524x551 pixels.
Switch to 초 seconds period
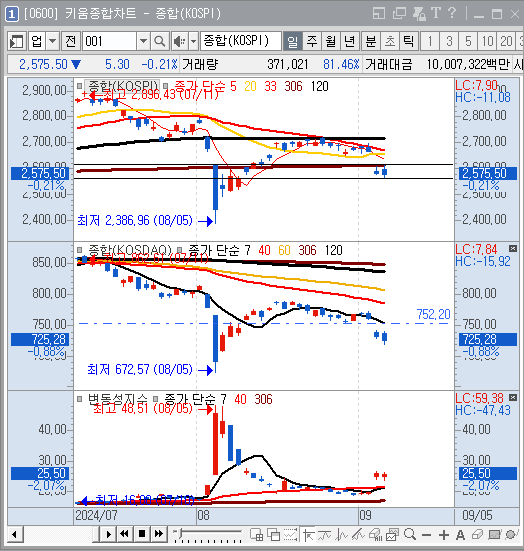point(390,41)
